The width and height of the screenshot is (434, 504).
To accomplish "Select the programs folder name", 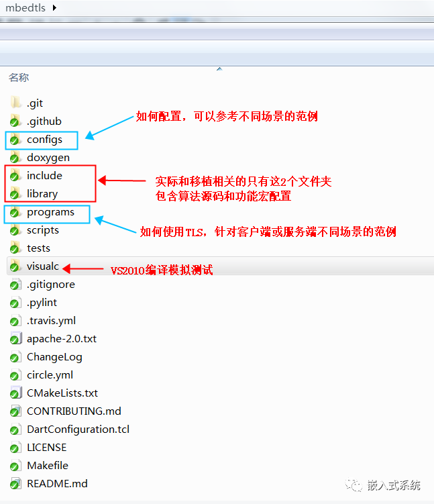I will click(x=50, y=213).
